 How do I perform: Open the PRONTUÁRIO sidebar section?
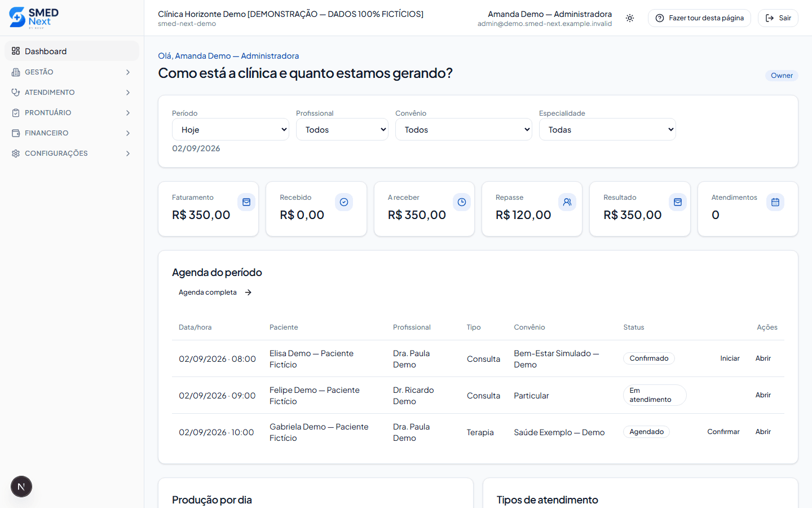pyautogui.click(x=72, y=113)
